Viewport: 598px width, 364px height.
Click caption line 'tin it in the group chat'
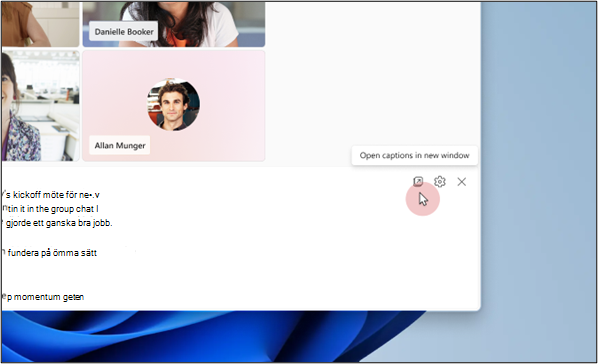50,209
